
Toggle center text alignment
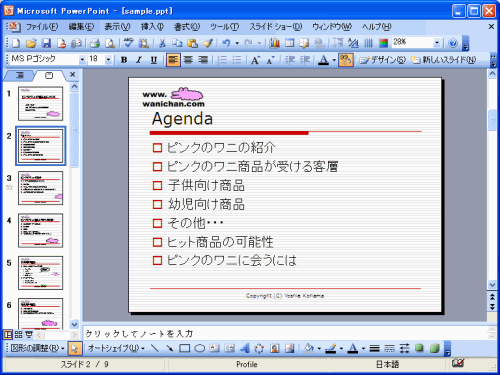[x=188, y=60]
